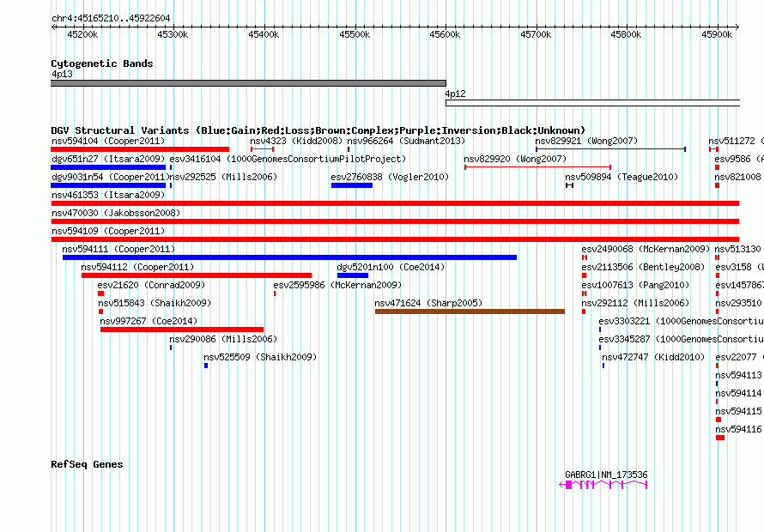Click the nsv594112 (Cooper2011) red bar
The height and width of the screenshot is (532, 764).
197,275
